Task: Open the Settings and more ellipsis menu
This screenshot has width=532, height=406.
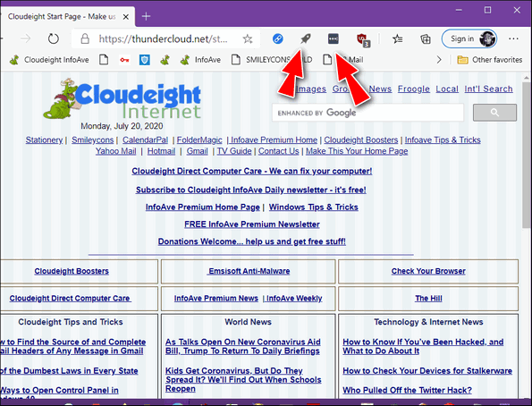Action: (513, 38)
